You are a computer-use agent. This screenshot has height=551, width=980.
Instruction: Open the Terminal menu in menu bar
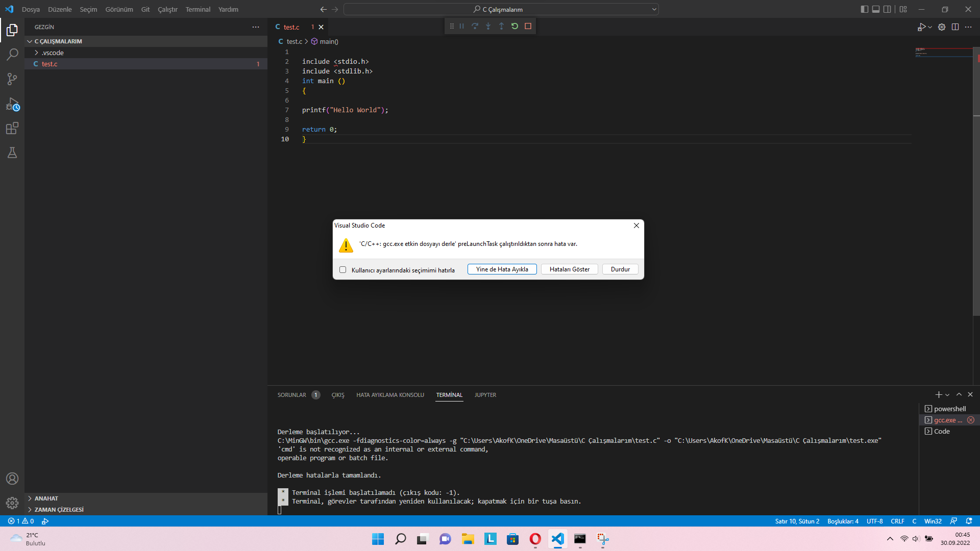(x=198, y=9)
